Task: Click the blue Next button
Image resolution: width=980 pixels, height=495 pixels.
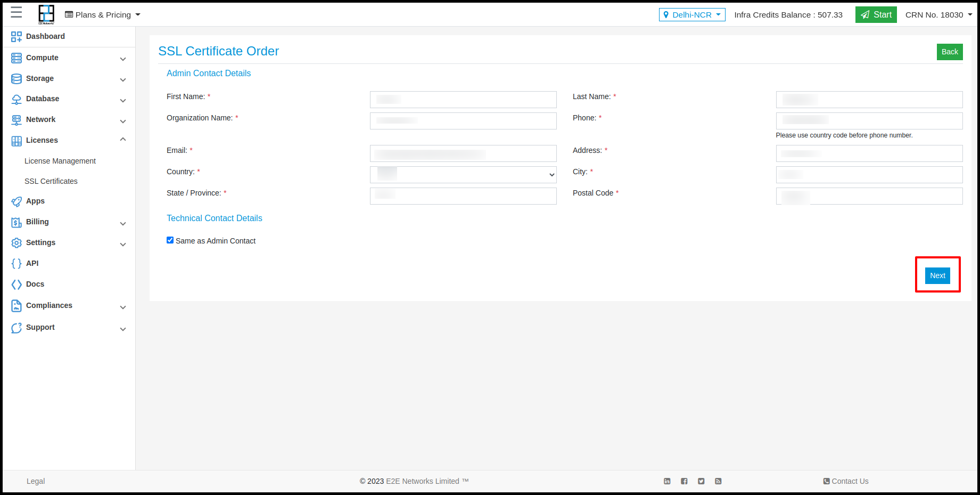Action: (x=937, y=275)
